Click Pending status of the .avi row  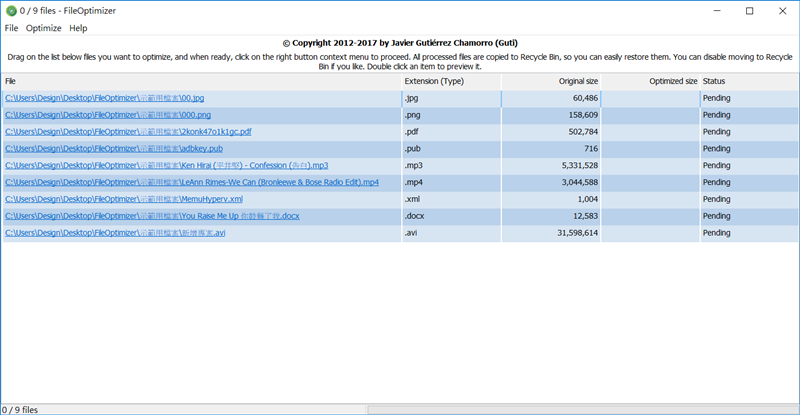[716, 233]
